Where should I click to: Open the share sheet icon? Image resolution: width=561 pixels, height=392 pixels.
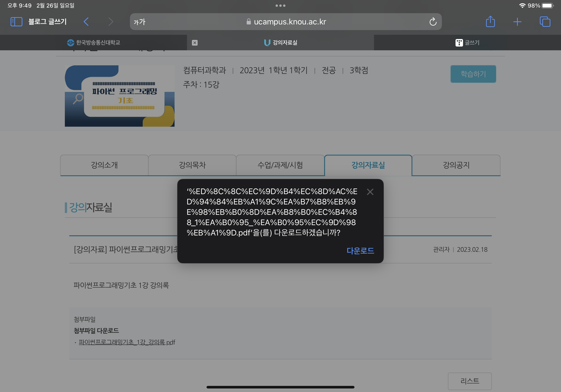click(490, 22)
